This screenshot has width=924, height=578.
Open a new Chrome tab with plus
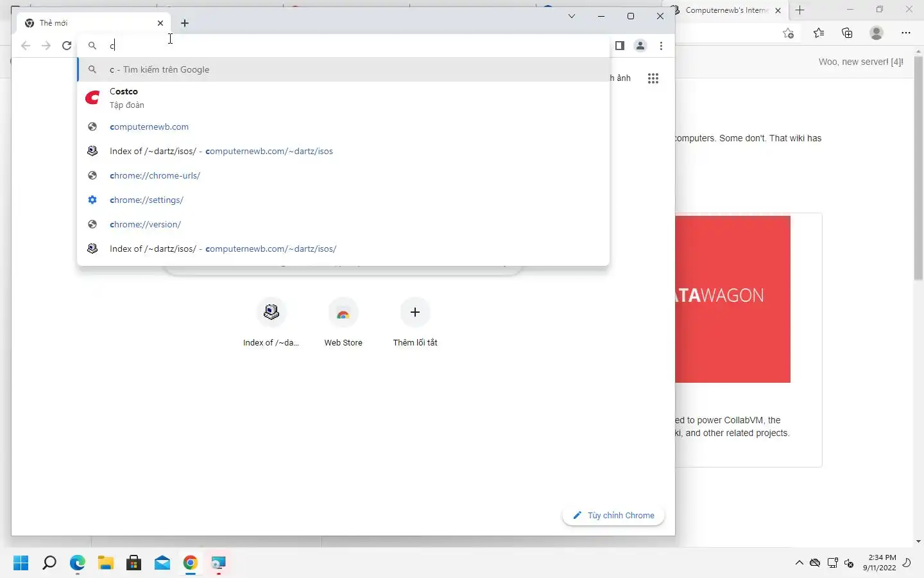pyautogui.click(x=185, y=23)
